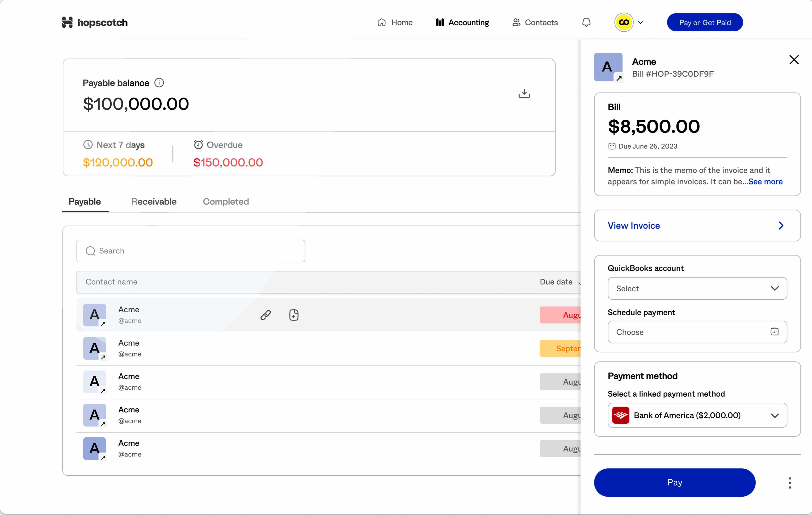Close the Acme bill side panel
Image resolution: width=812 pixels, height=515 pixels.
coord(794,60)
